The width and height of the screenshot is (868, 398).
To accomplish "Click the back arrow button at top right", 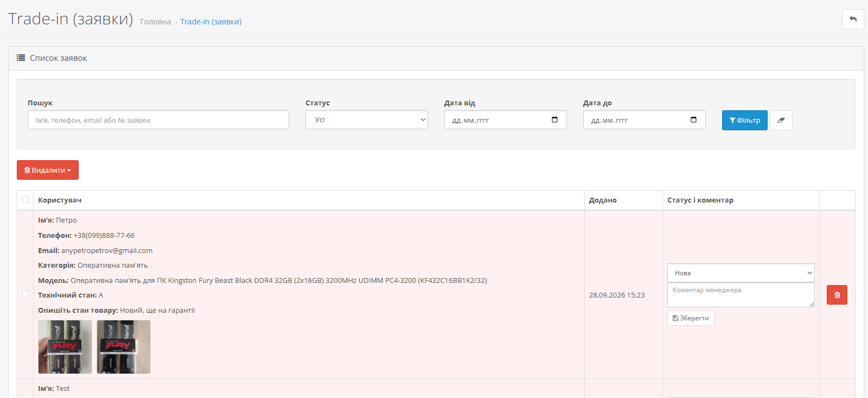I will pyautogui.click(x=853, y=19).
